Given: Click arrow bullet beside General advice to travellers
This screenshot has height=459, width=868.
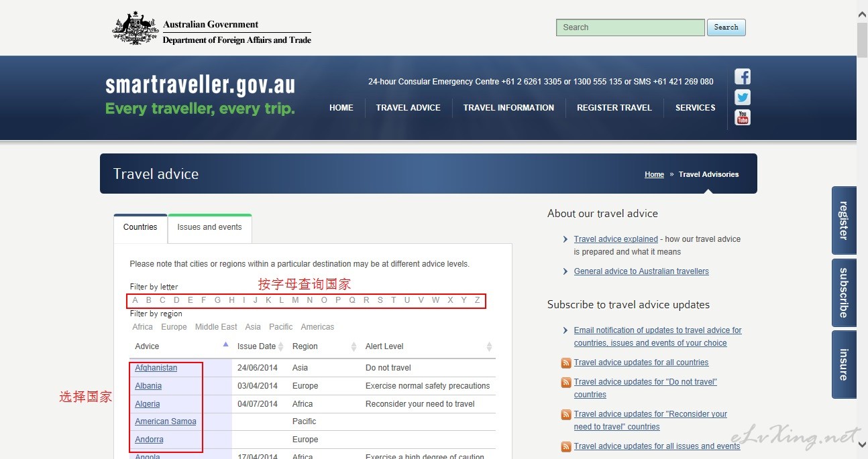Looking at the screenshot, I should (x=565, y=271).
